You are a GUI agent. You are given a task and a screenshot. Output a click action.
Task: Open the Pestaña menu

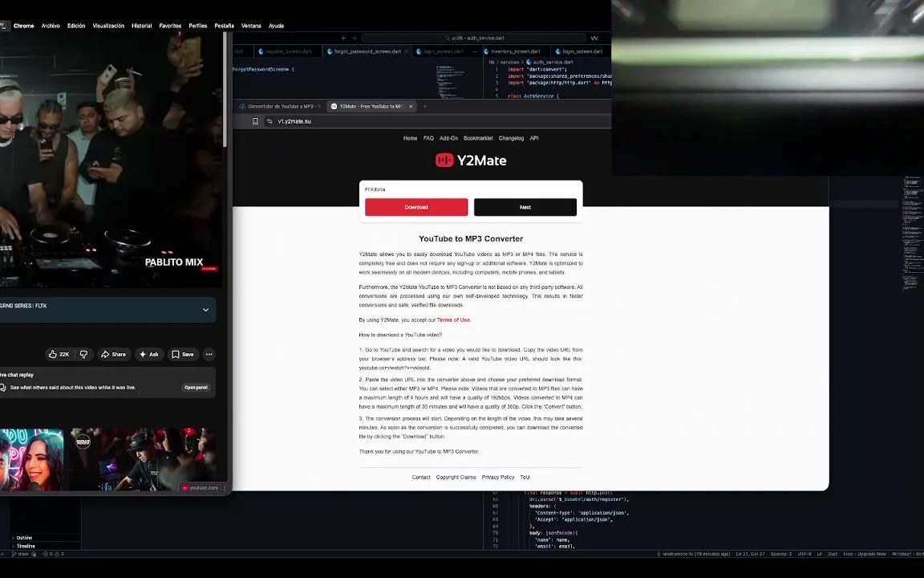coord(224,26)
